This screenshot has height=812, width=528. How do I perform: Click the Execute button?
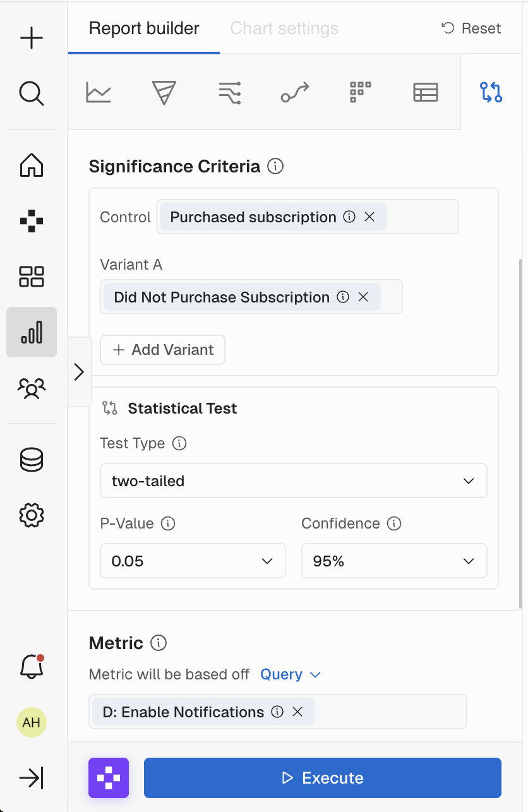click(322, 778)
